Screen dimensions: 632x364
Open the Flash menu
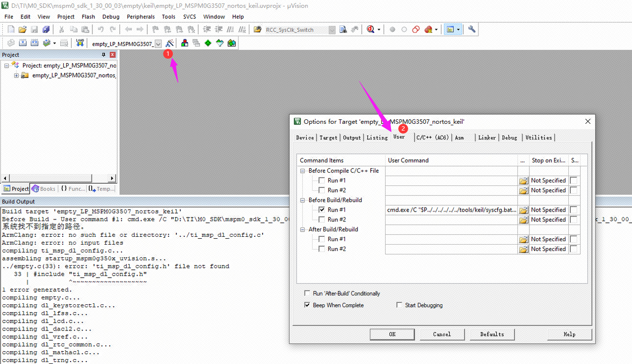coord(88,16)
